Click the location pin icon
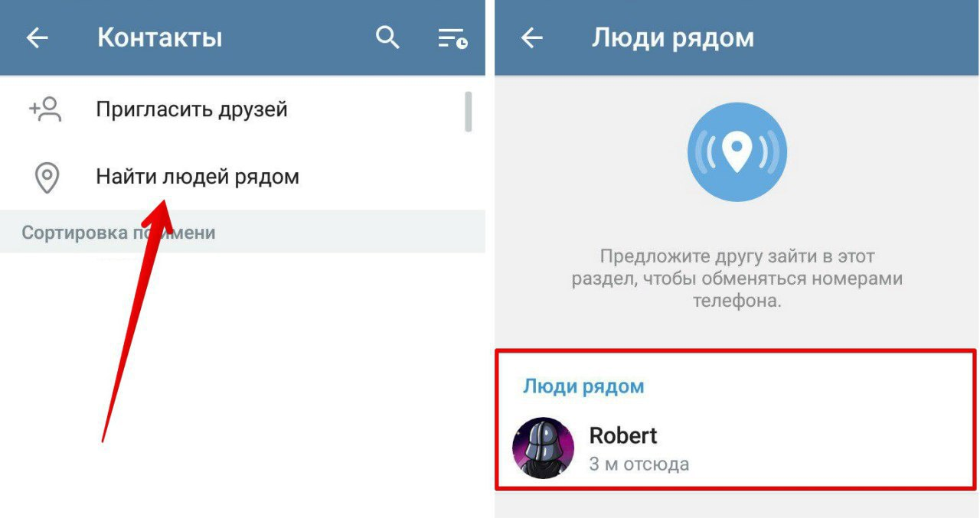 point(47,178)
